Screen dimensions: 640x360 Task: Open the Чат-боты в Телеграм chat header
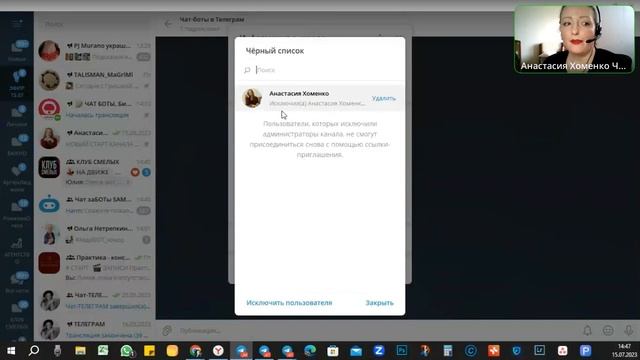[212, 23]
